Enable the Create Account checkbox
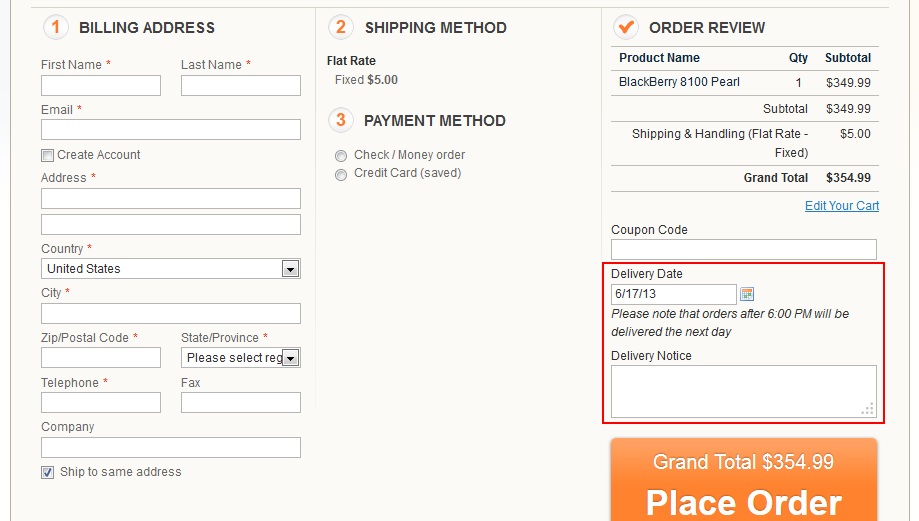919x521 pixels. (47, 155)
